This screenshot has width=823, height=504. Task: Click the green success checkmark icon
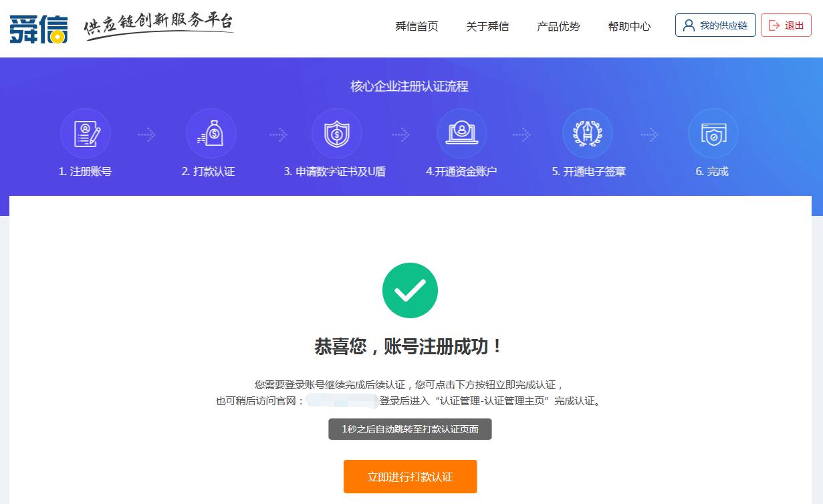click(410, 290)
